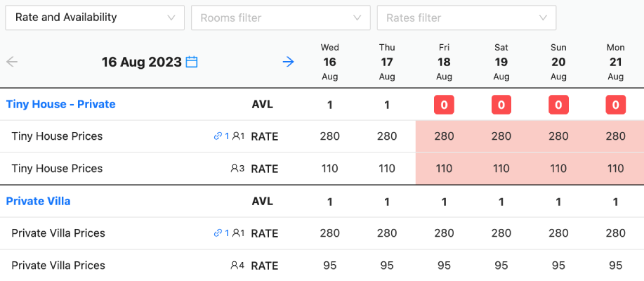Click link icon on first Tiny House Prices row
This screenshot has width=644, height=281.
pyautogui.click(x=218, y=136)
